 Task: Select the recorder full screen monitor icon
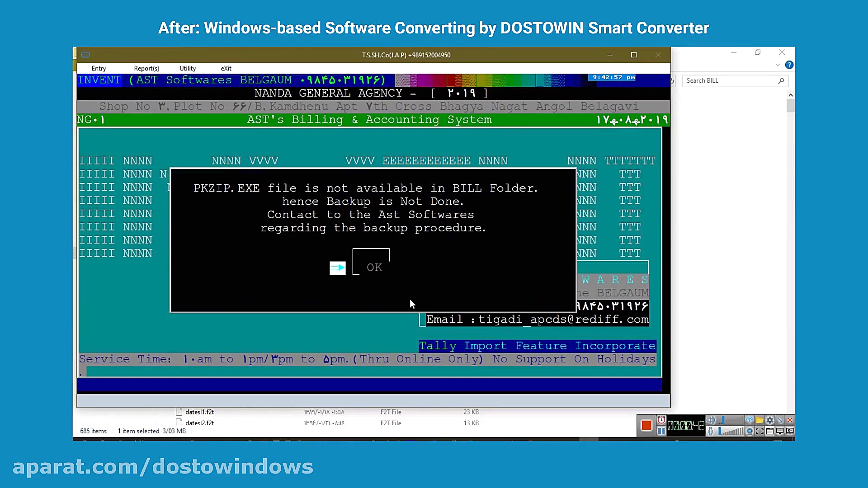click(x=780, y=431)
